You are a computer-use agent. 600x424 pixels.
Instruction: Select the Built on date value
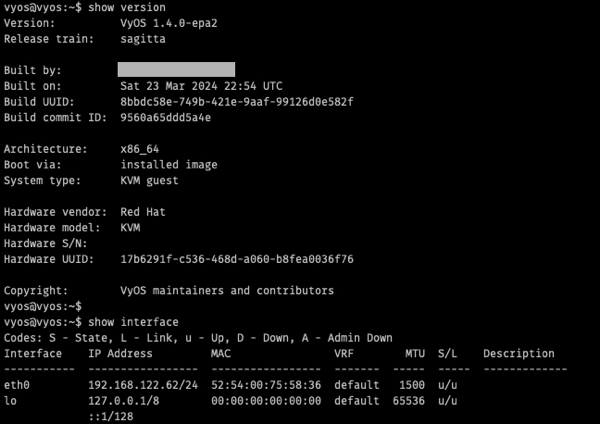[201, 86]
